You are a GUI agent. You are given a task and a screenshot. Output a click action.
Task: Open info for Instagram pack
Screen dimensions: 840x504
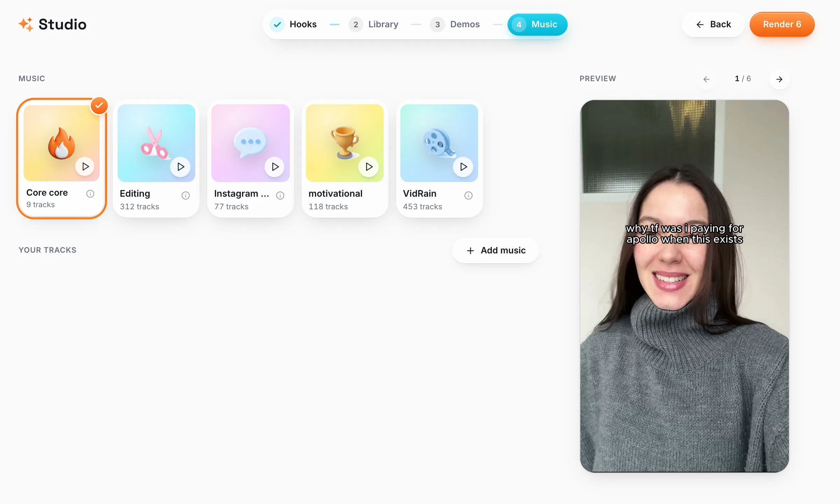coord(280,195)
